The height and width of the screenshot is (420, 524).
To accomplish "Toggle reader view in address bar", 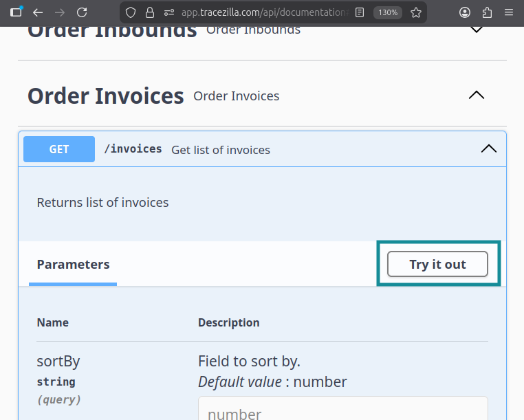I will point(360,12).
